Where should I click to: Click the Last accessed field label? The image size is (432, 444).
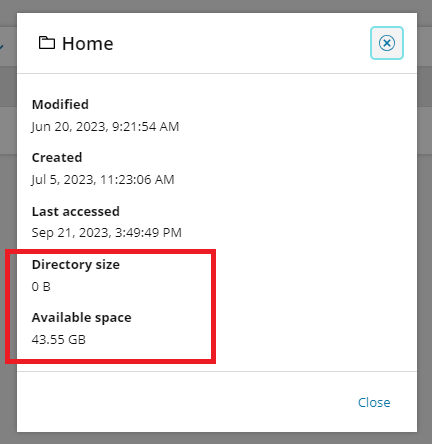pyautogui.click(x=76, y=211)
